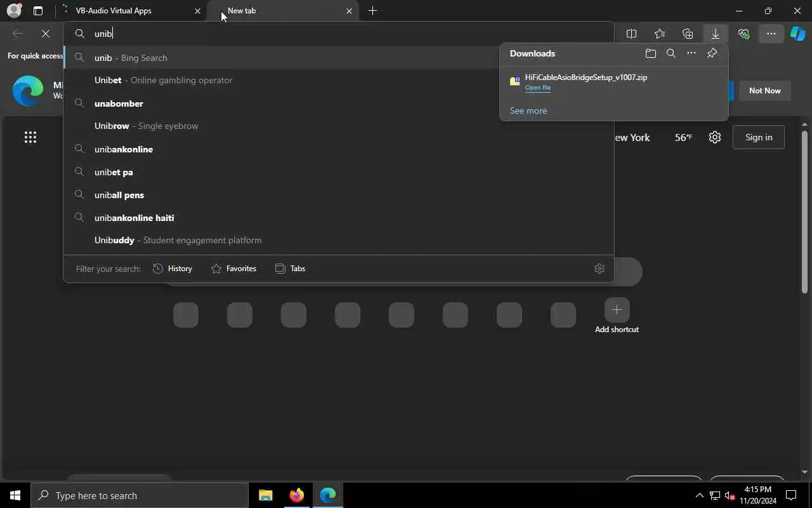Select unibankonline haiti suggestion
Screen dimensions: 812x508
coord(339,218)
